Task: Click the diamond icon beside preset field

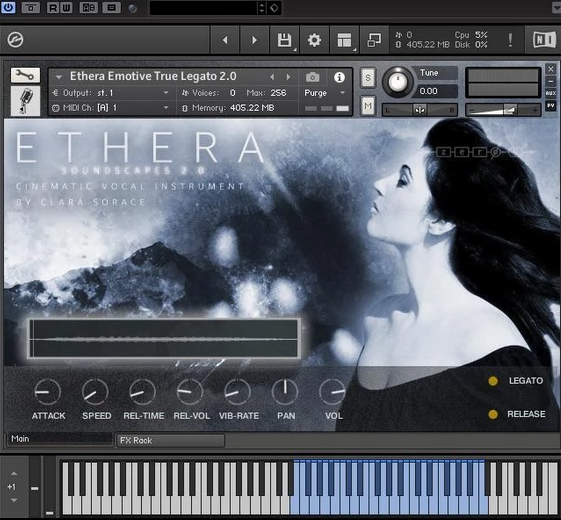Action: click(x=274, y=8)
